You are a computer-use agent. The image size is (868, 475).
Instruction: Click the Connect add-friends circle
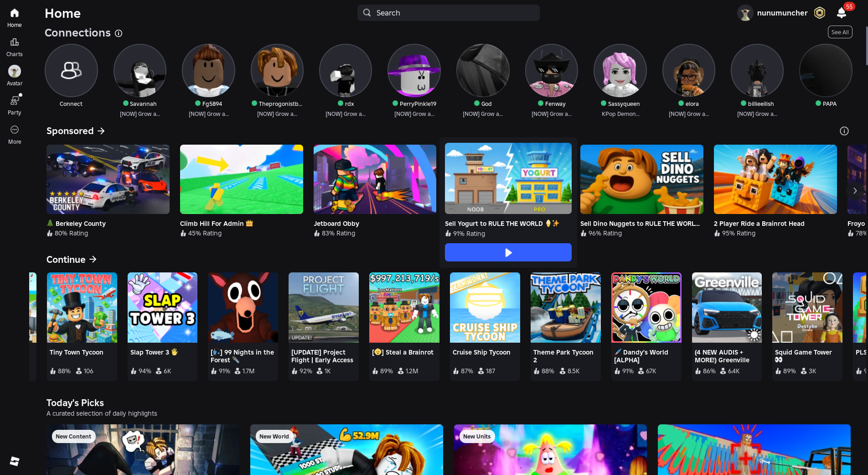(x=71, y=70)
